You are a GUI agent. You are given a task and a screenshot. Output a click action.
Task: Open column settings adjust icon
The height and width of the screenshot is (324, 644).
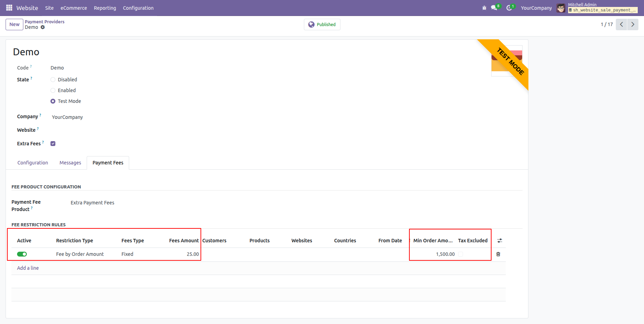coord(500,241)
